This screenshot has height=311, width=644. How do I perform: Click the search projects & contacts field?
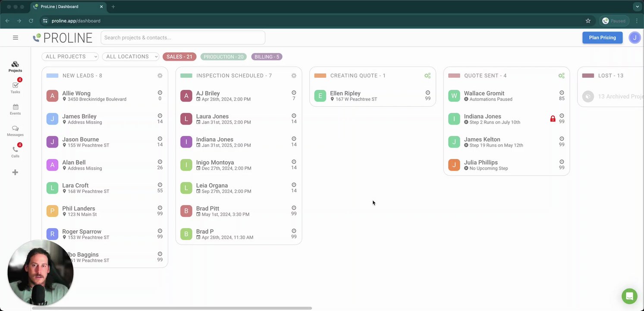point(183,38)
